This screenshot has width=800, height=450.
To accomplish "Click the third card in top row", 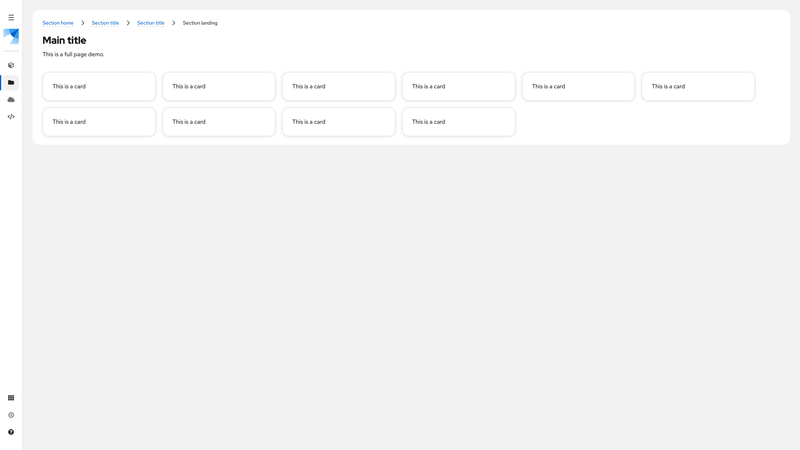I will click(x=339, y=87).
